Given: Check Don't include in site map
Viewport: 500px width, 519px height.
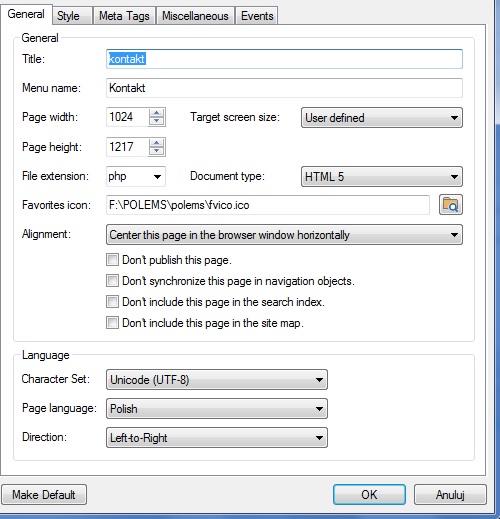Looking at the screenshot, I should pos(112,322).
